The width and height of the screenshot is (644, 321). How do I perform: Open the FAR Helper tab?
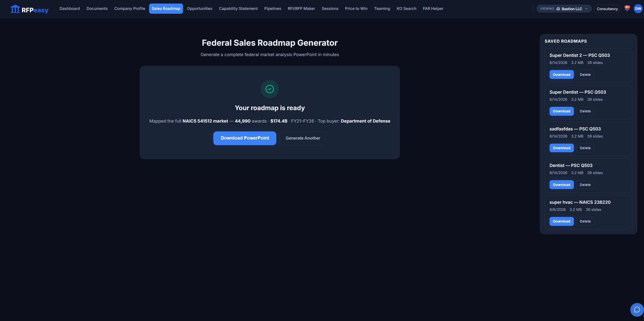[433, 9]
